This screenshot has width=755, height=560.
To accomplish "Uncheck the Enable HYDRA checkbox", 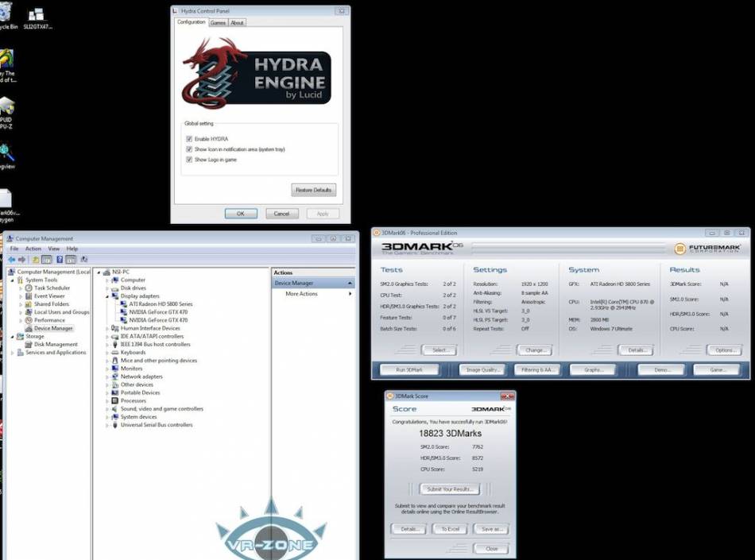I will (x=189, y=139).
